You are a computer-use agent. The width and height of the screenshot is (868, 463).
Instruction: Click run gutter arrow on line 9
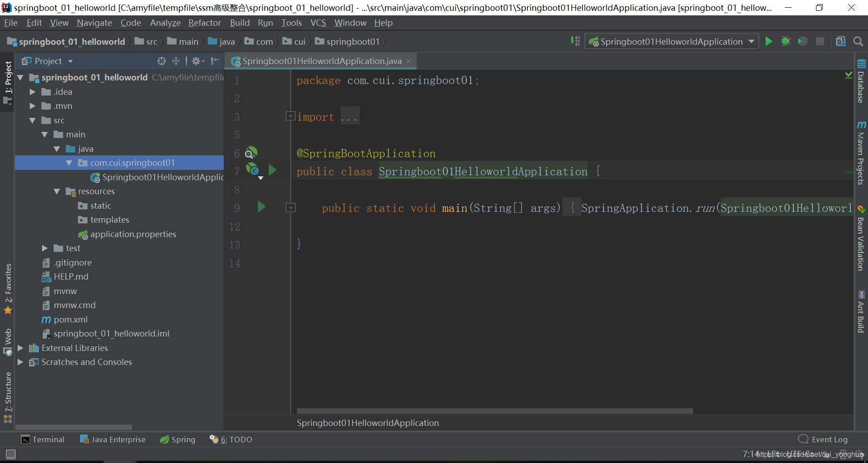click(x=261, y=207)
